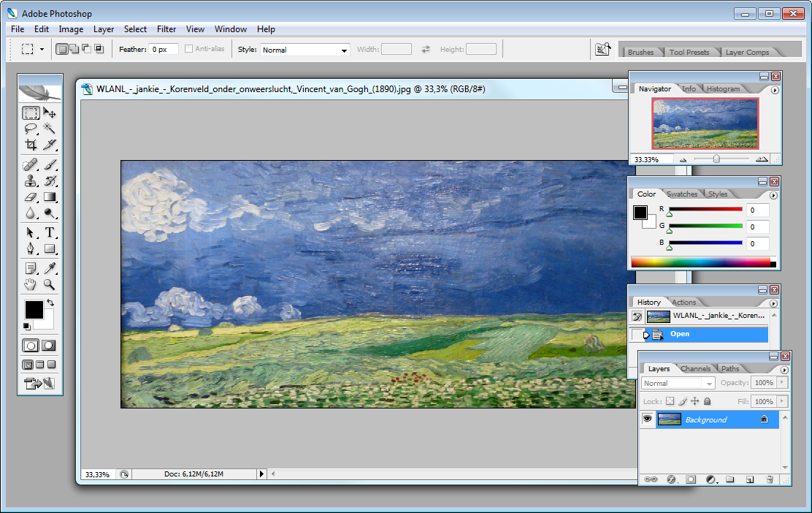The image size is (812, 513).
Task: Select the Rectangular Marquee tool
Action: [x=31, y=113]
